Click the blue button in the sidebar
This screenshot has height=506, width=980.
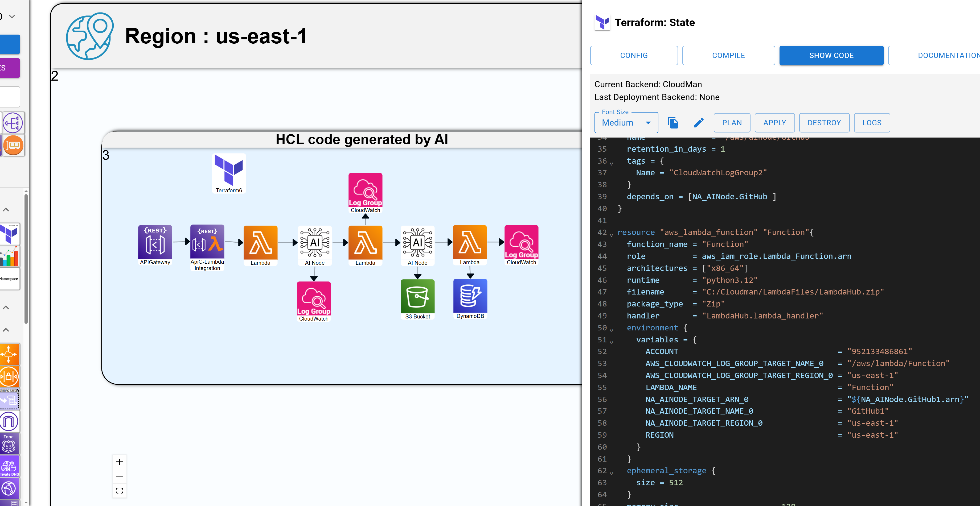coord(10,44)
